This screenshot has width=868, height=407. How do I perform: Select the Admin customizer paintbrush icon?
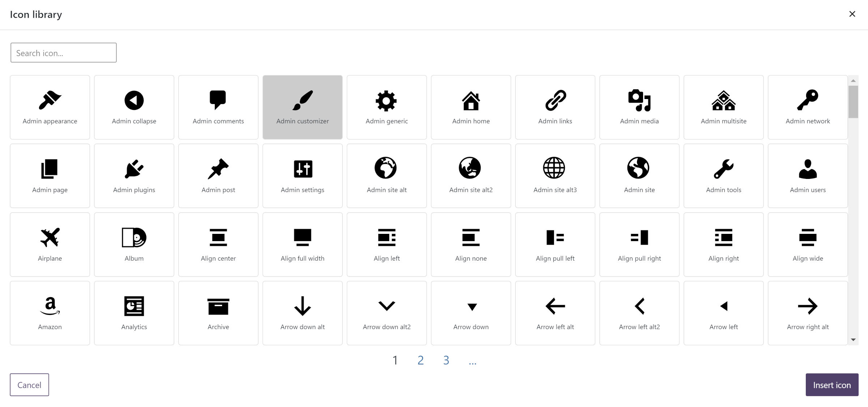tap(302, 107)
